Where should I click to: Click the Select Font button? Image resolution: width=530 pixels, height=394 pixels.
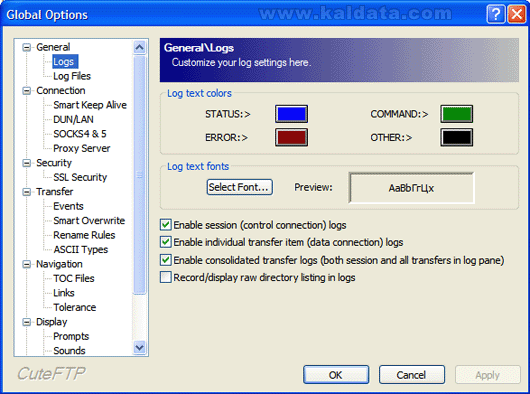point(240,187)
